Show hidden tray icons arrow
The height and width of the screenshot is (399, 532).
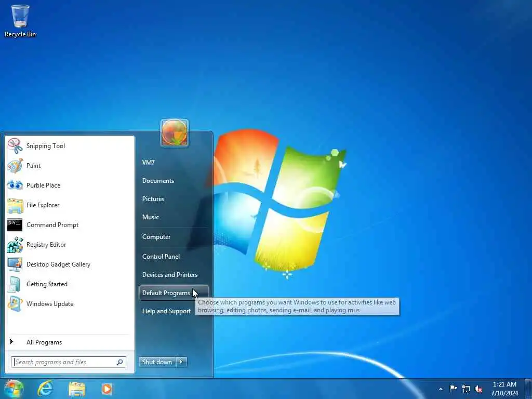(441, 389)
